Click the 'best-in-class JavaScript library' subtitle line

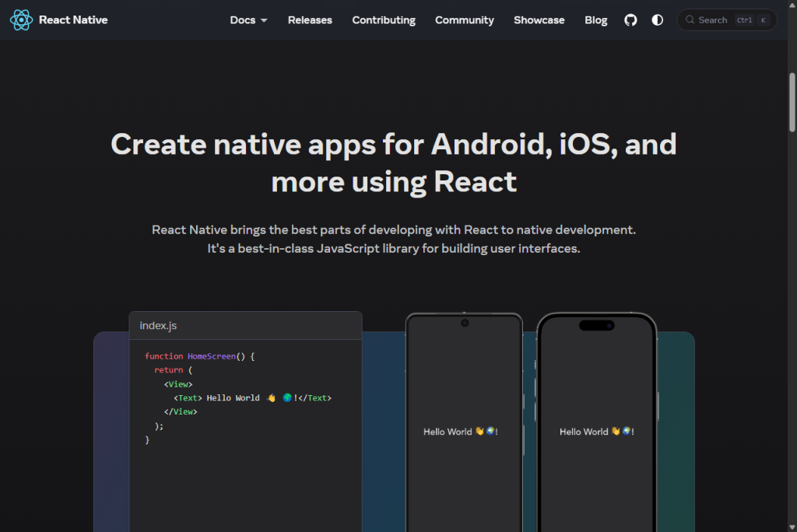click(394, 248)
